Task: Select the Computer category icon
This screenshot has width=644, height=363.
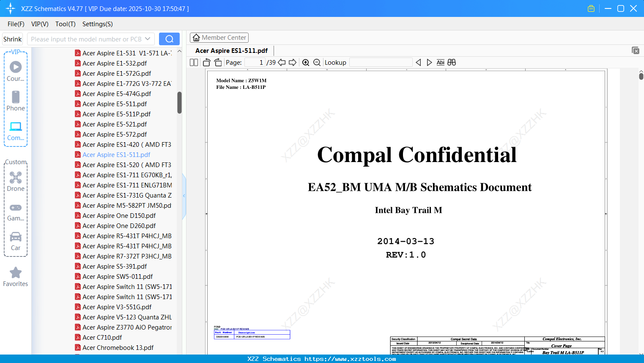Action: point(16,131)
